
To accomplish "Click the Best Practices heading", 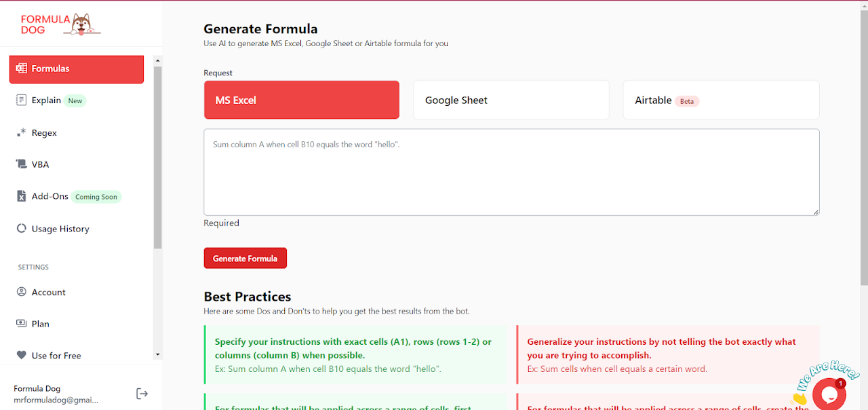I will [248, 297].
